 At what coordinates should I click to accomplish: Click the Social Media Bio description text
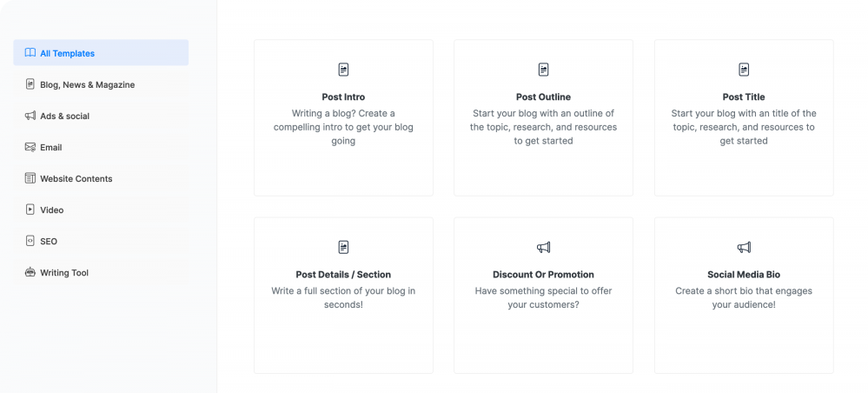(744, 297)
